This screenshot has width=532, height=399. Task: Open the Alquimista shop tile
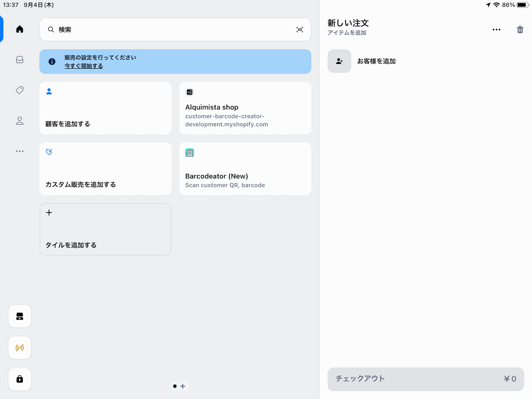245,108
